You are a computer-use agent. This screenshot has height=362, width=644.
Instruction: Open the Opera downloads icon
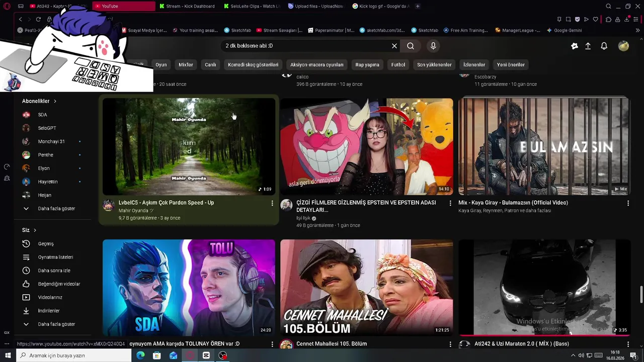click(x=627, y=19)
